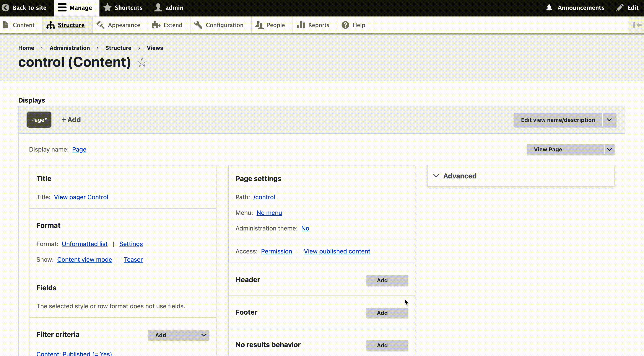Open the admin user menu

pos(169,8)
